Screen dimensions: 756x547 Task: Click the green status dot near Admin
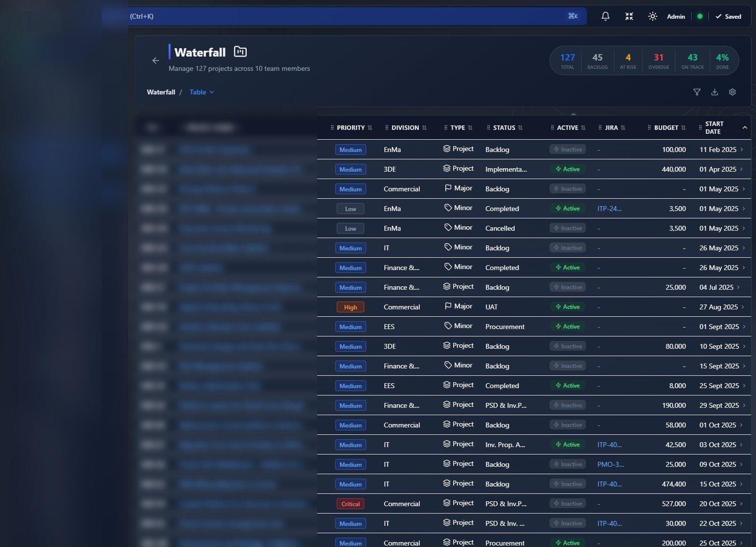click(698, 16)
